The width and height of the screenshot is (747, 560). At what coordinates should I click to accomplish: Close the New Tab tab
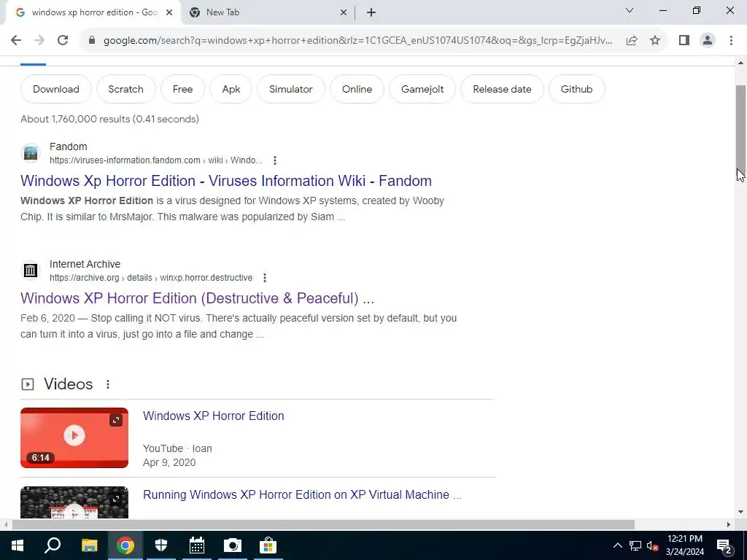tap(343, 12)
